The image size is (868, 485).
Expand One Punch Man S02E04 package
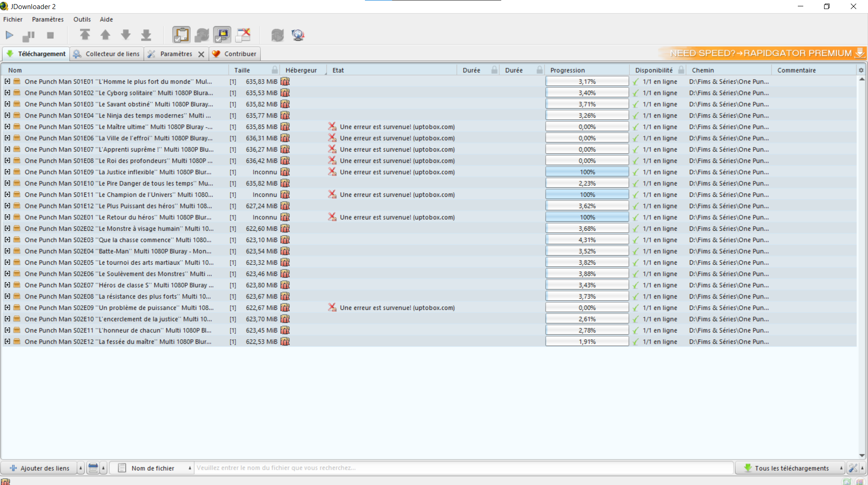coord(7,251)
